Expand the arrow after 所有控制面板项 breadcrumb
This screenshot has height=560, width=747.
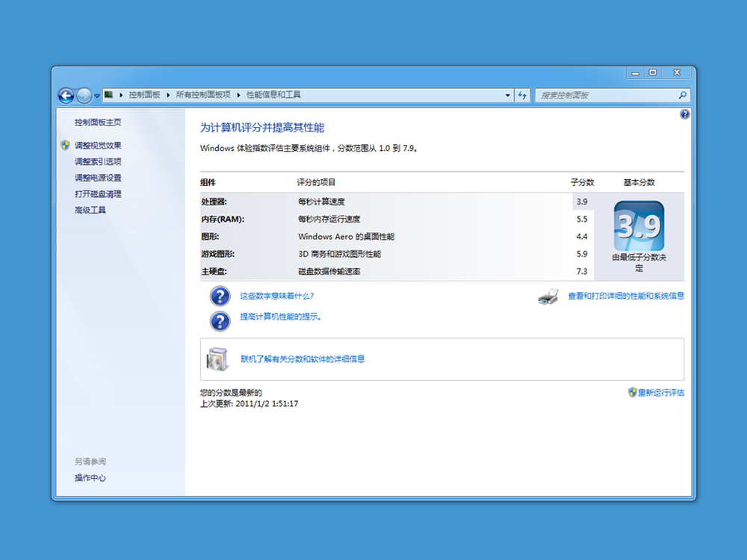tap(238, 96)
